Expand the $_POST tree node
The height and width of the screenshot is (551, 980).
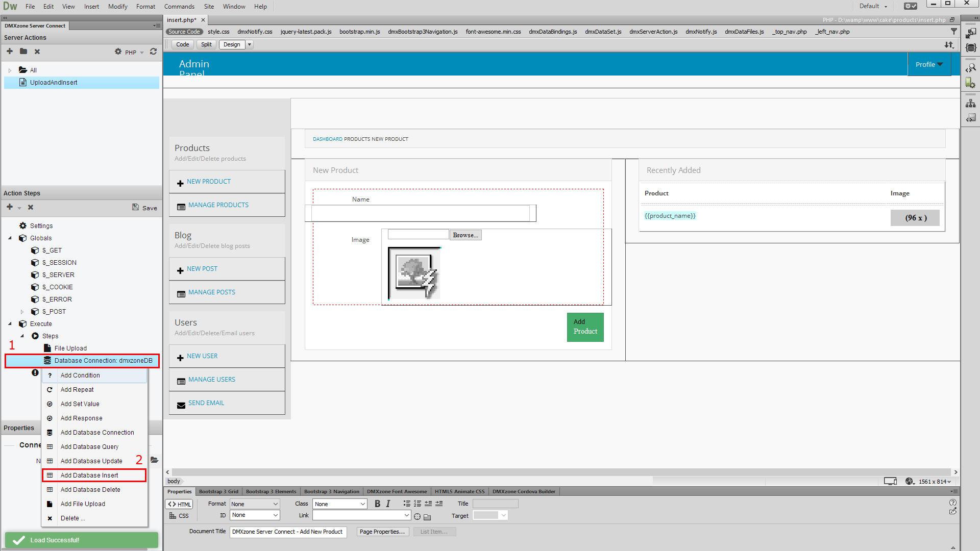coord(22,312)
